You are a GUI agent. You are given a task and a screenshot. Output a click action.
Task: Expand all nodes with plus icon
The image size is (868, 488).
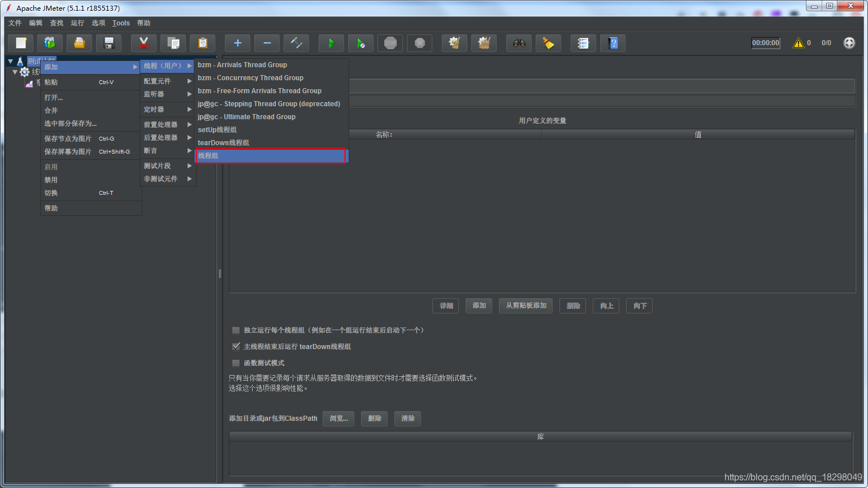[238, 43]
